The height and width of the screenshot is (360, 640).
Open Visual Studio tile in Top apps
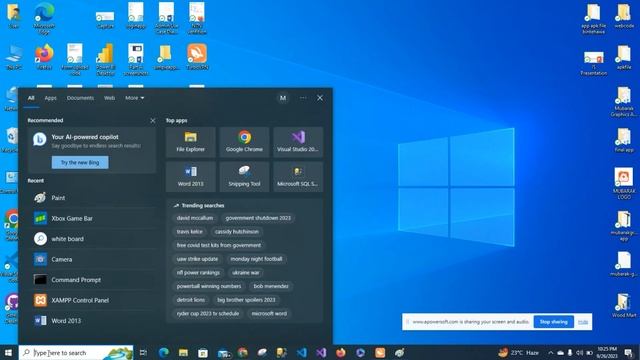pyautogui.click(x=298, y=142)
